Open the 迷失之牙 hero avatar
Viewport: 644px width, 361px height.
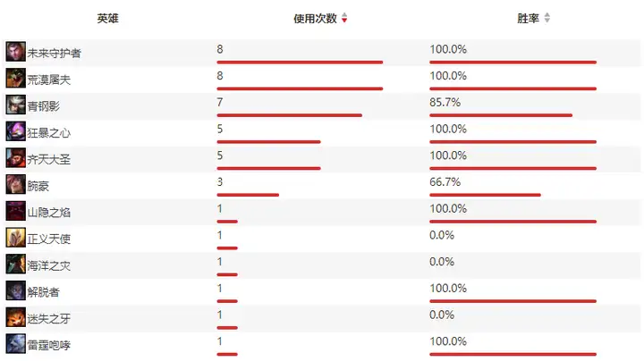click(x=15, y=317)
